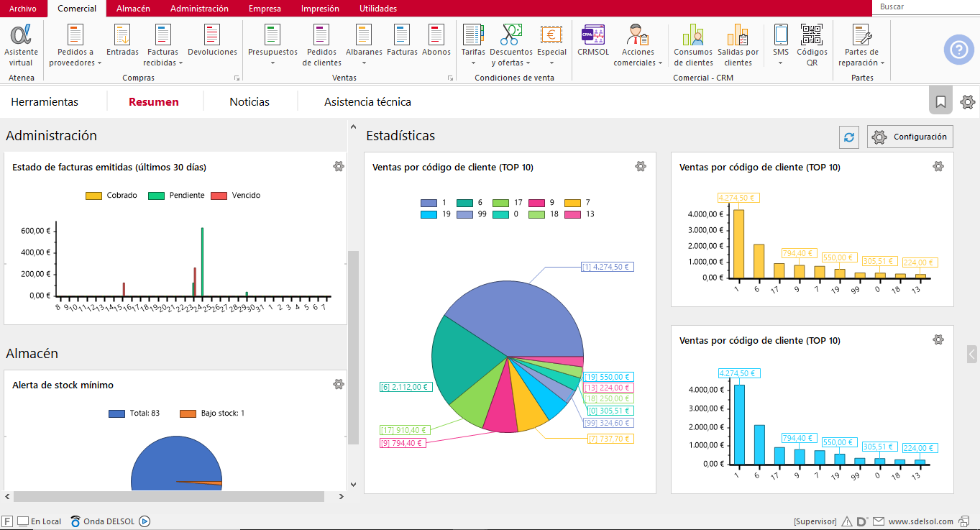Open Consumos de clientes report
The width and height of the screenshot is (980, 530).
(693, 46)
